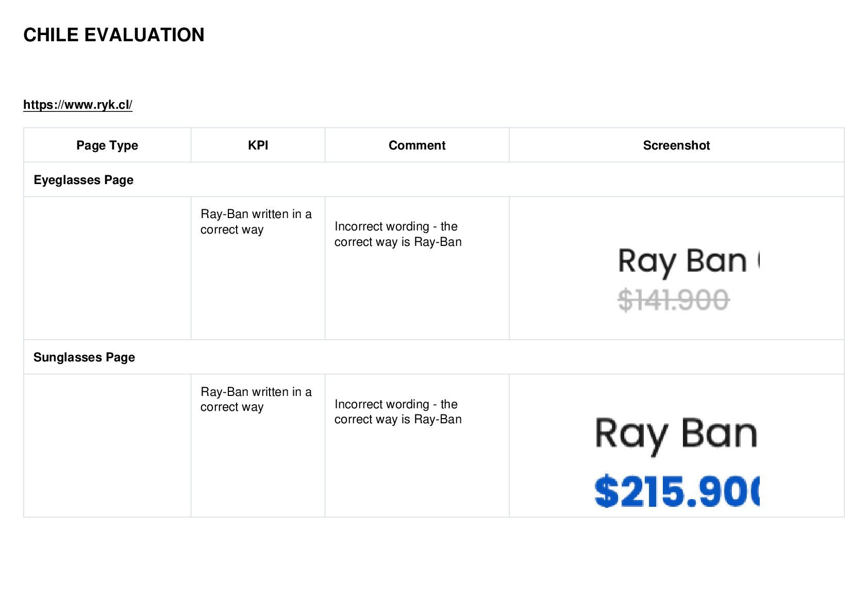Select the Comment column header

click(x=417, y=145)
